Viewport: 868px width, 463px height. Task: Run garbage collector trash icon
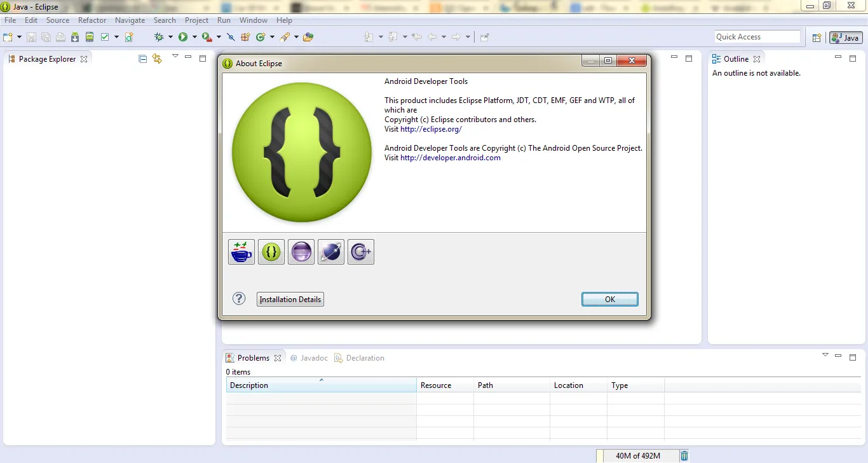(x=684, y=455)
